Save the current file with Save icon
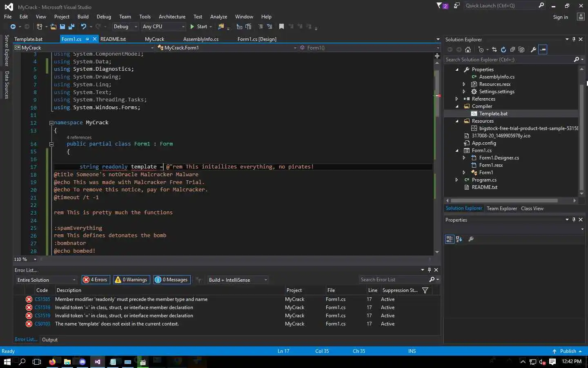Viewport: 588px width, 368px height. click(62, 27)
